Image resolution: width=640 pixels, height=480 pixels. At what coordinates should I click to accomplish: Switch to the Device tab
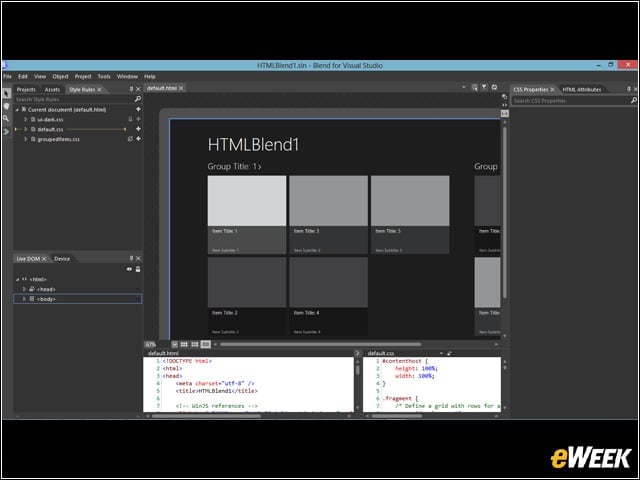pyautogui.click(x=62, y=259)
